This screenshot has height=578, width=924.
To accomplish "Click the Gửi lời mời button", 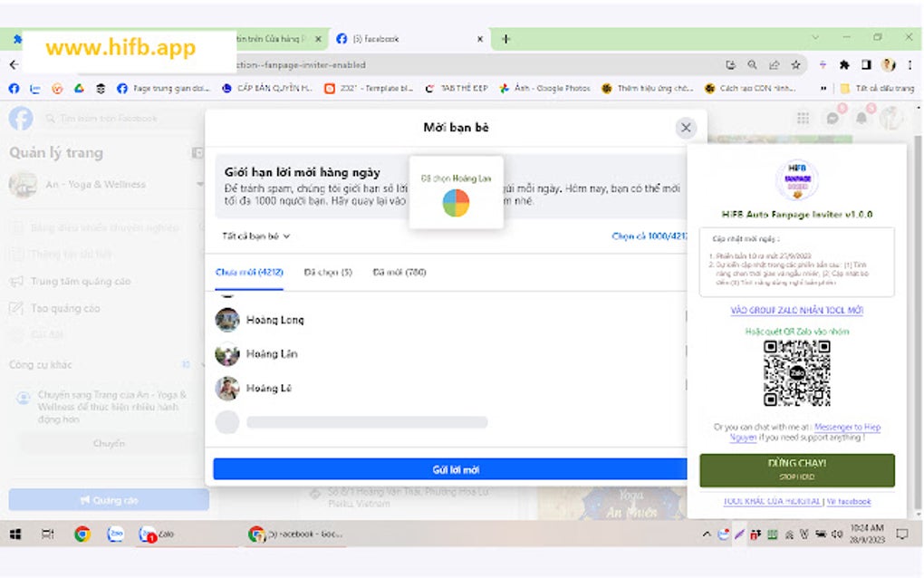I will pos(460,468).
